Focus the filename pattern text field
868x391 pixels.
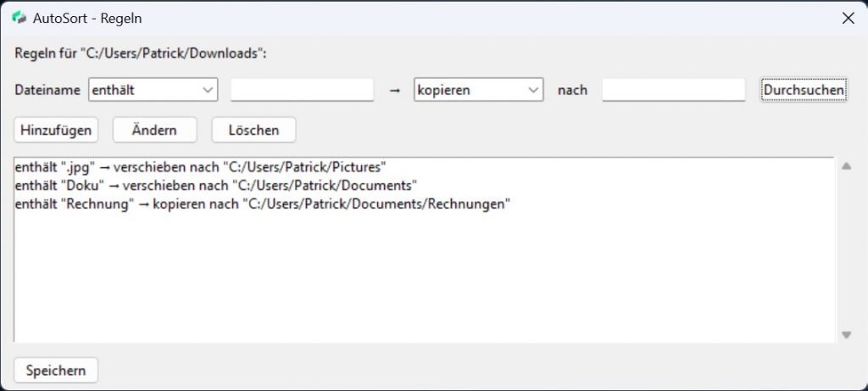coord(302,90)
